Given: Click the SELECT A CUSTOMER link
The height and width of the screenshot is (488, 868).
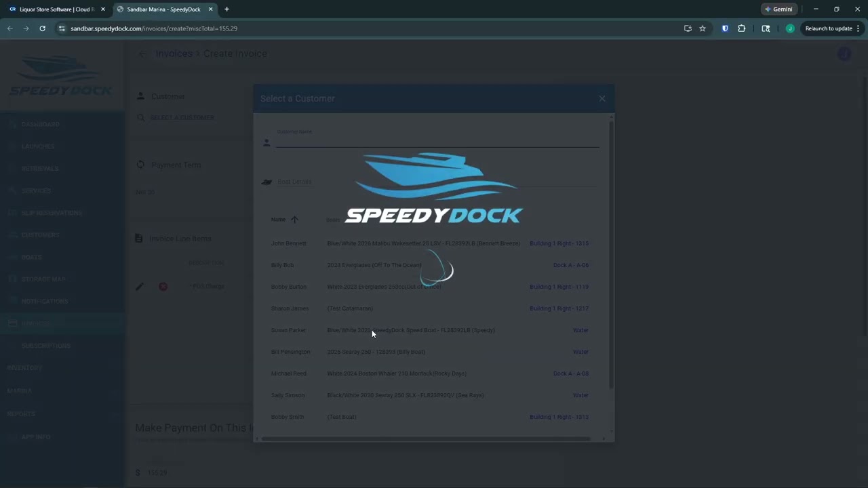Looking at the screenshot, I should pyautogui.click(x=182, y=118).
